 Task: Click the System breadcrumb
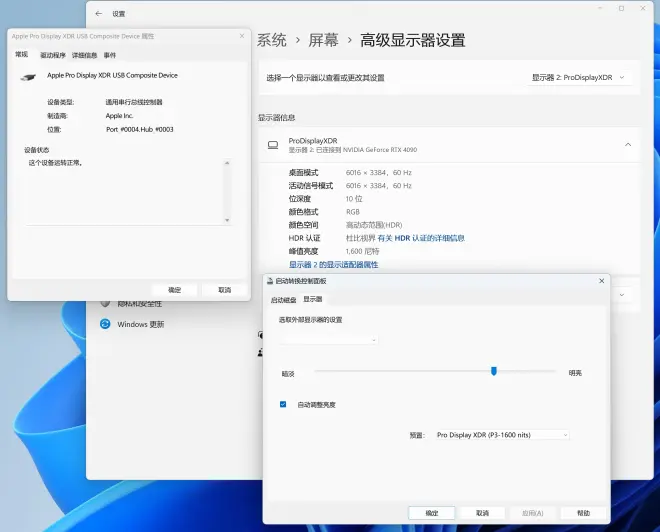tap(271, 40)
